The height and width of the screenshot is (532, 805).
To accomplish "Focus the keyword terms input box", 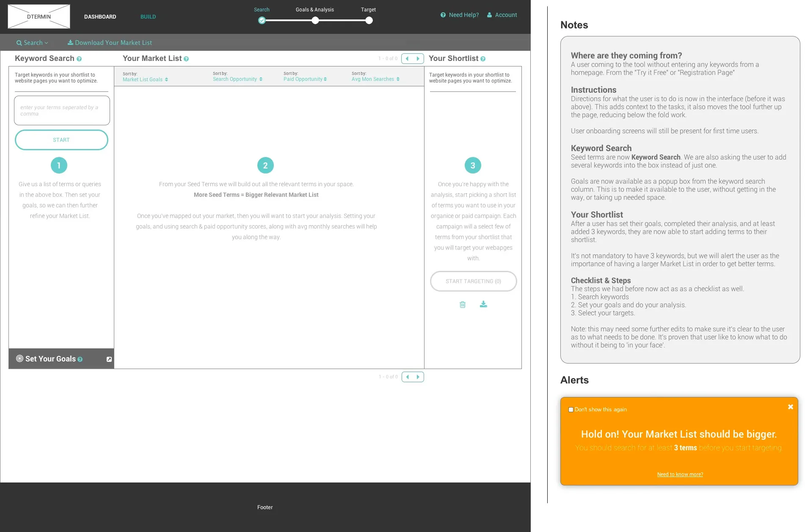I will tap(62, 110).
